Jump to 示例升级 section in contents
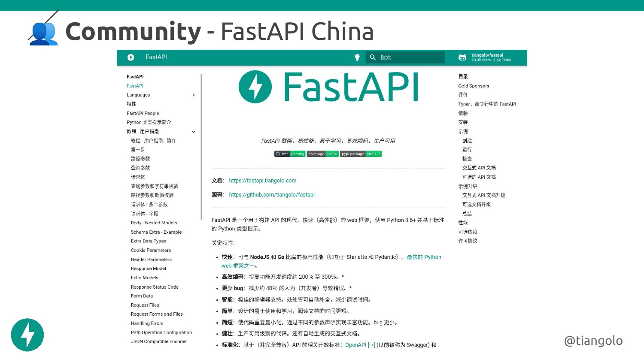Image resolution: width=644 pixels, height=362 pixels. [468, 186]
